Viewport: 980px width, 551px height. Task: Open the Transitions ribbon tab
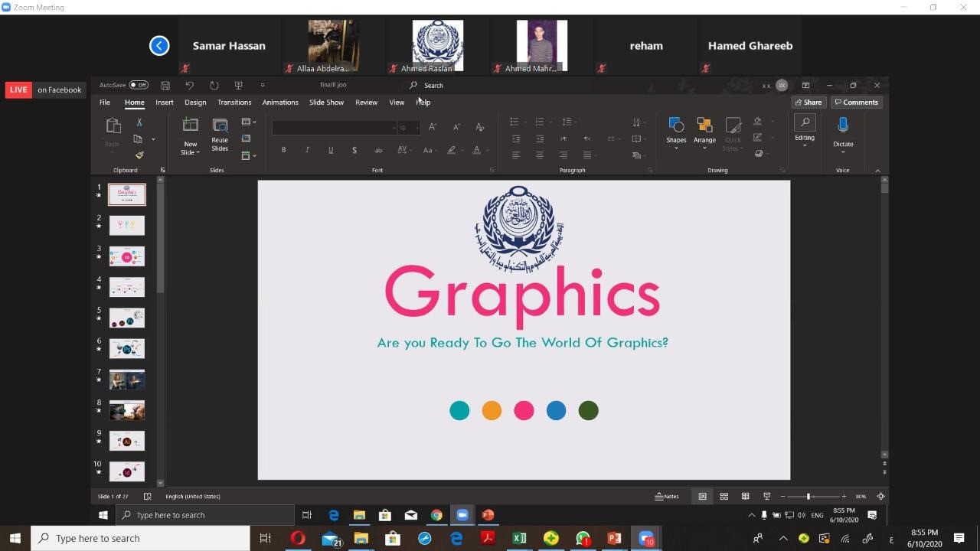coord(234,102)
